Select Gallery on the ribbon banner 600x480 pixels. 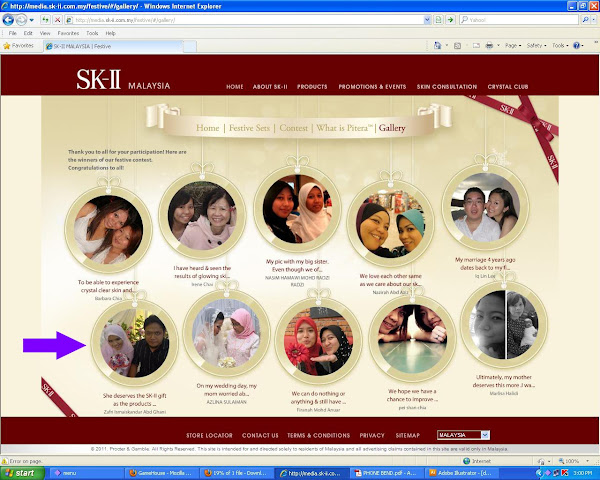click(392, 128)
